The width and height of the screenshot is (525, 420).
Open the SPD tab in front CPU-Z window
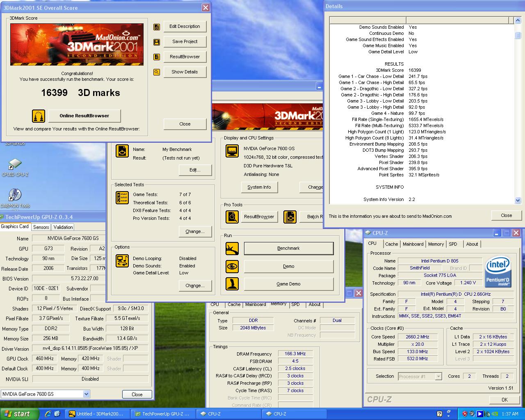453,244
